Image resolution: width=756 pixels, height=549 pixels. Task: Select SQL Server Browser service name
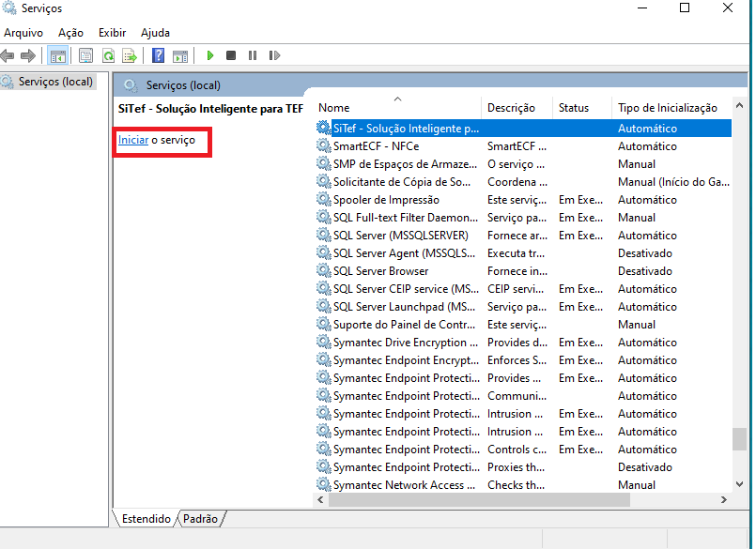click(381, 271)
